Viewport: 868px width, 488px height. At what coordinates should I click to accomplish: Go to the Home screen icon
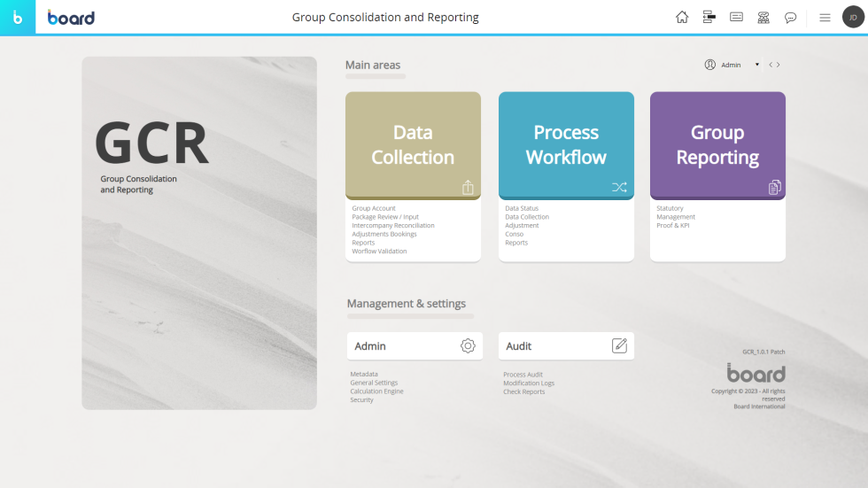682,17
